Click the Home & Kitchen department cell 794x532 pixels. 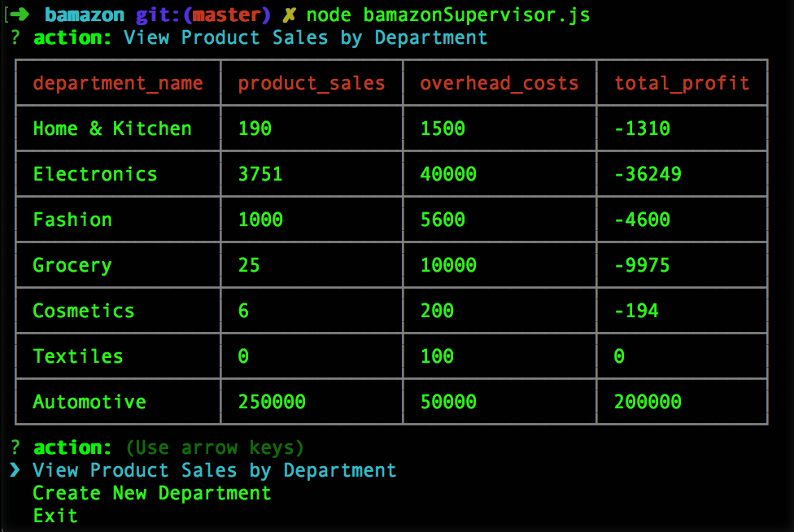(x=112, y=129)
